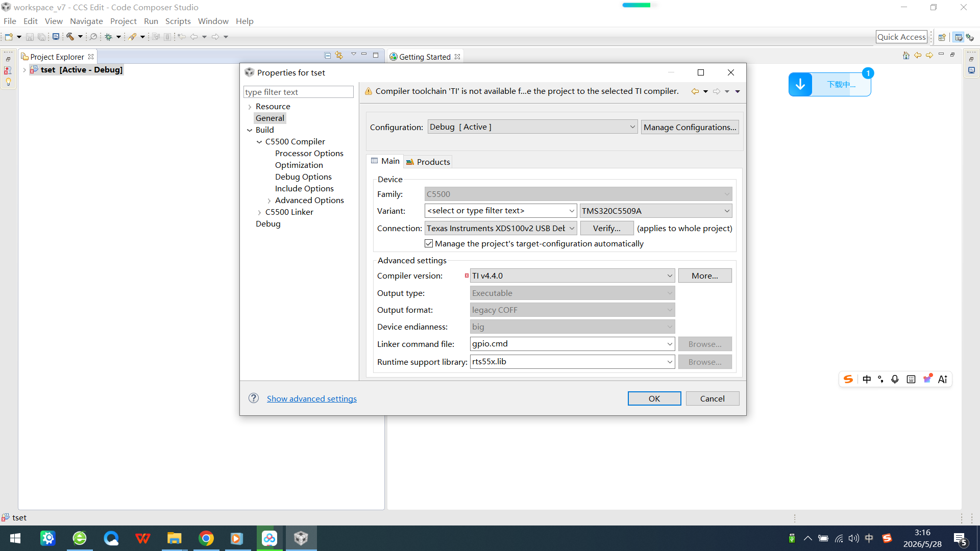Click the OK button
Viewport: 980px width, 551px height.
tap(654, 398)
